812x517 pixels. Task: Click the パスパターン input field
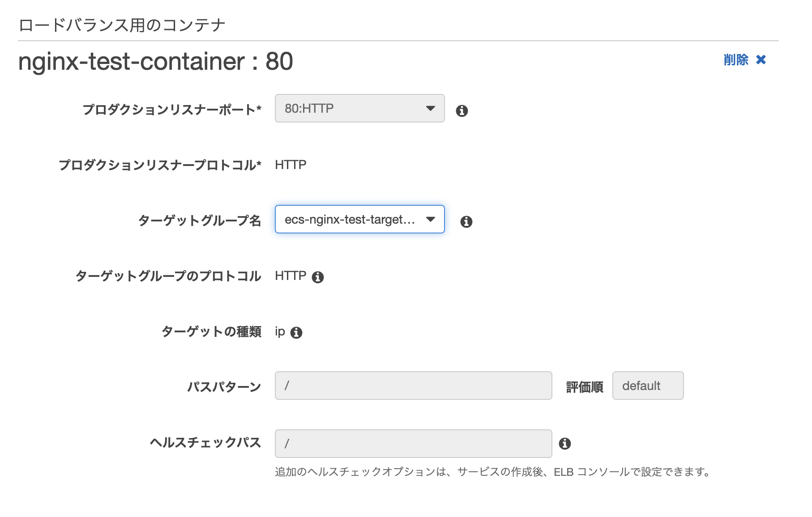[x=414, y=386]
